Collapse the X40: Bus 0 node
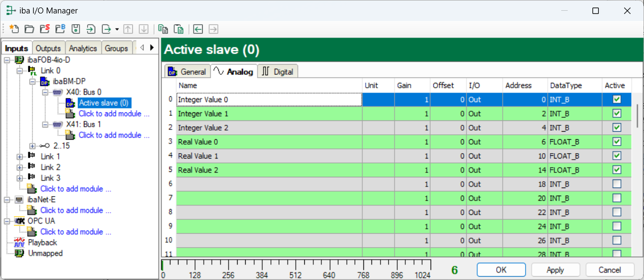 coord(46,92)
